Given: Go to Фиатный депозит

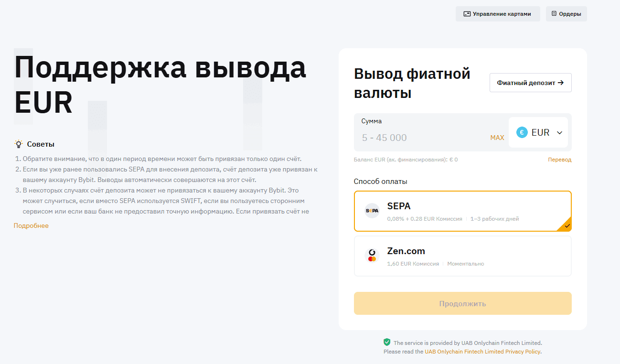Looking at the screenshot, I should click(530, 83).
